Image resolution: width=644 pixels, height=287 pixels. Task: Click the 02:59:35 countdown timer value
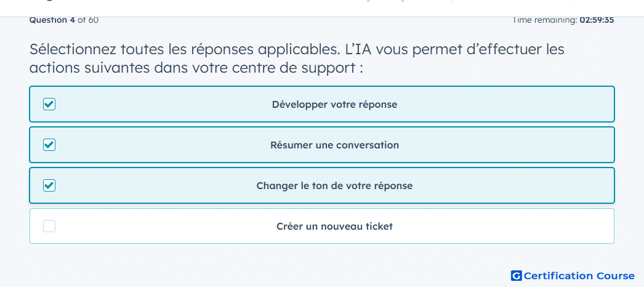pyautogui.click(x=597, y=20)
